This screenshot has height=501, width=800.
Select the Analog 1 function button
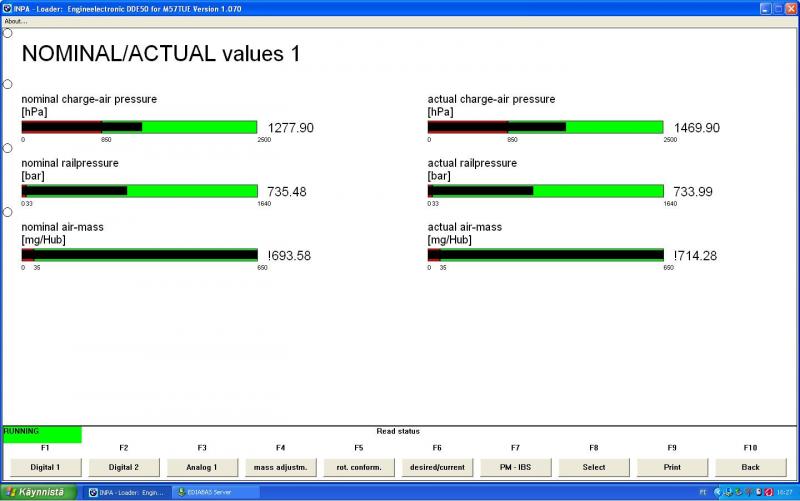tap(202, 467)
